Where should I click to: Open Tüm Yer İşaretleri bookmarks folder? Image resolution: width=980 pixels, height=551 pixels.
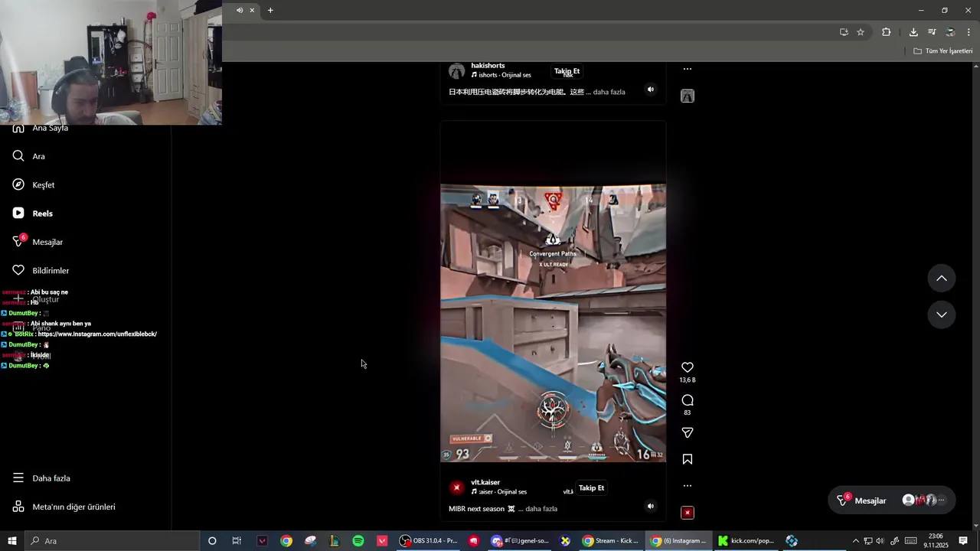click(x=943, y=51)
